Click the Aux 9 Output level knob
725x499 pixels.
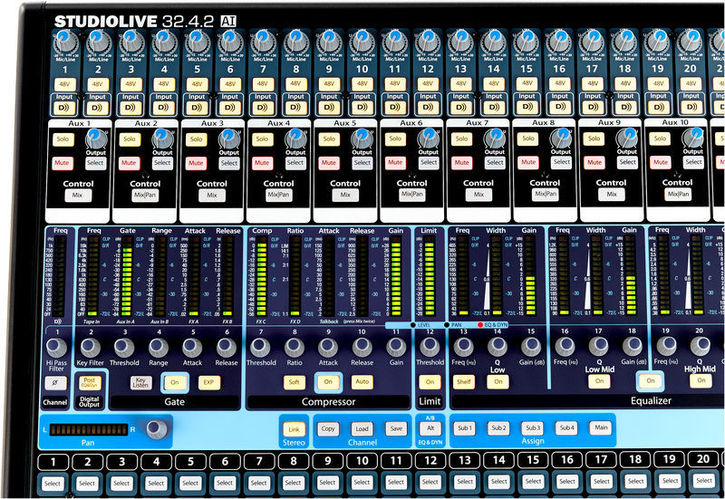pyautogui.click(x=627, y=137)
